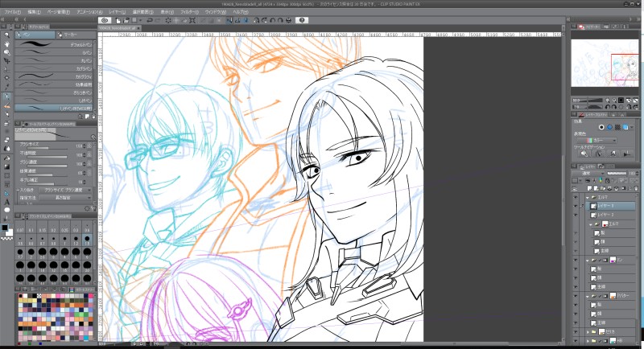The width and height of the screenshot is (644, 349).
Task: Choose the Gペン brush
Action: point(54,52)
